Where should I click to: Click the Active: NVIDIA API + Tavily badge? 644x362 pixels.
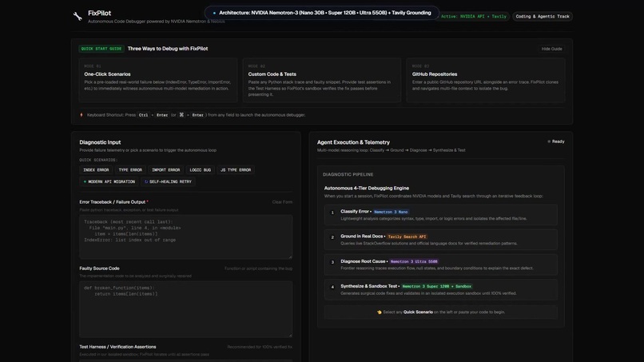click(x=474, y=17)
